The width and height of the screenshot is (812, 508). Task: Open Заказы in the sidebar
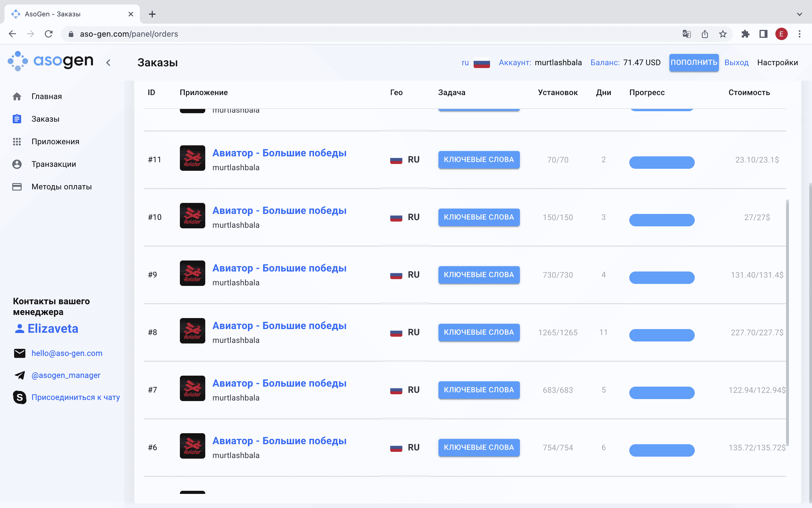tap(45, 119)
